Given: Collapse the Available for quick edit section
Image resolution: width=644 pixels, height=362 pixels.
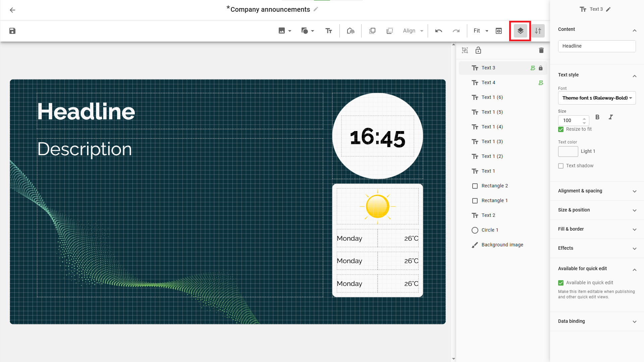Looking at the screenshot, I should [x=634, y=270].
